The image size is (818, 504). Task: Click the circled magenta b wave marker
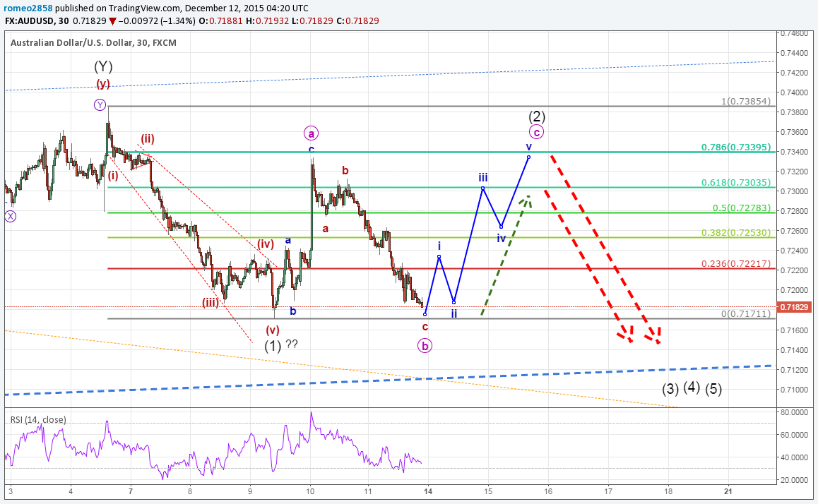tap(425, 346)
